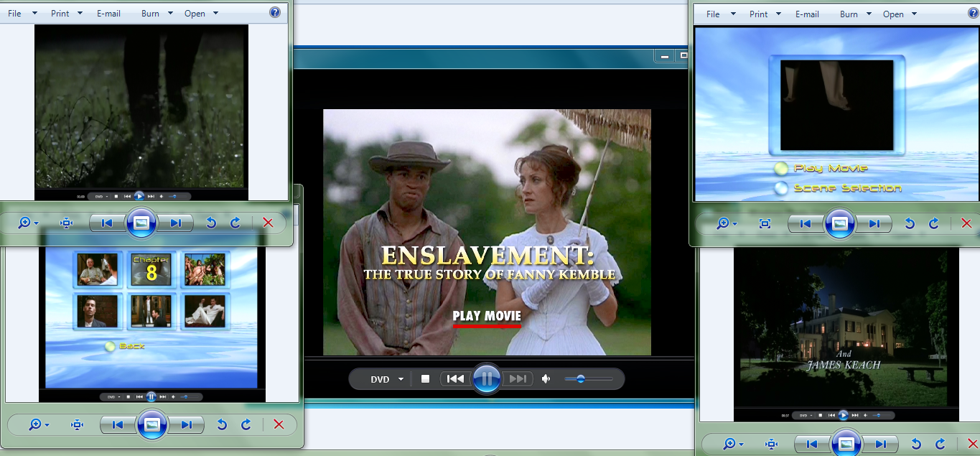Go to next photo in dark grass image window

[175, 223]
